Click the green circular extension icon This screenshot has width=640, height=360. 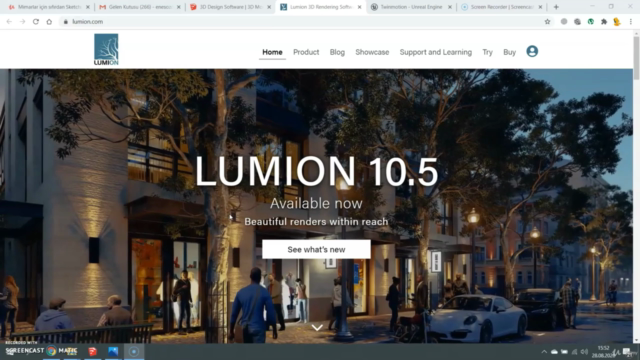[591, 22]
